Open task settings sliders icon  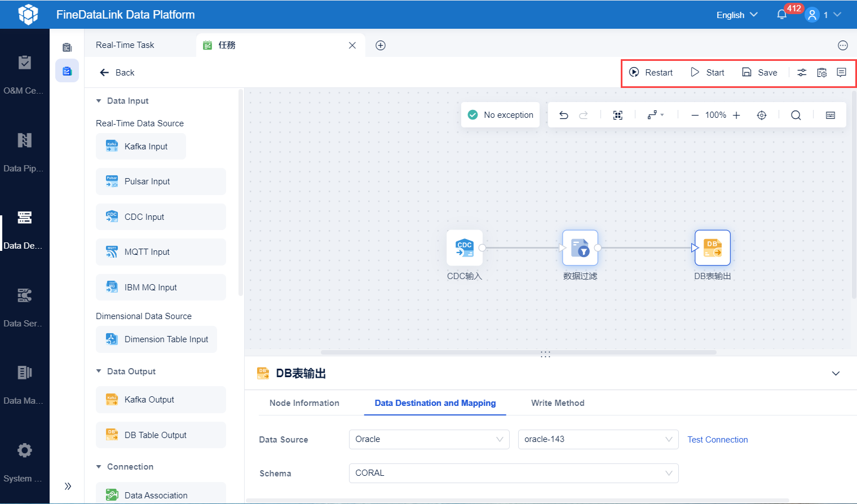coord(802,72)
